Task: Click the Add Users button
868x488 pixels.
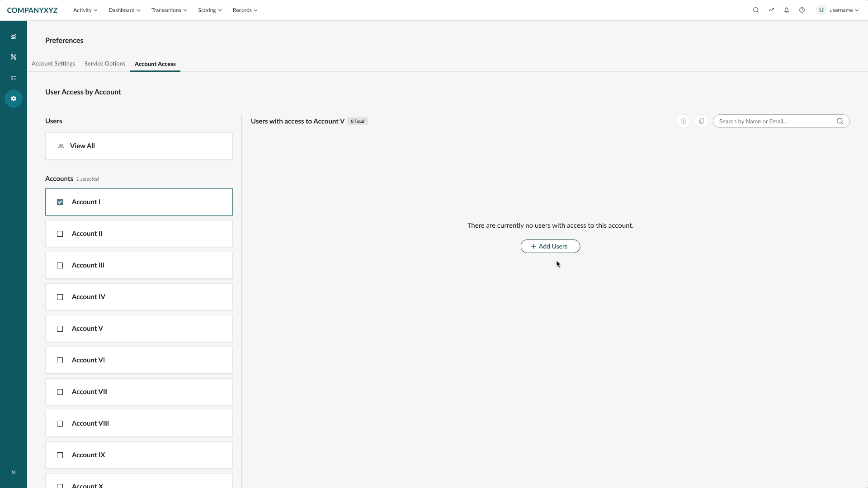Action: coord(550,246)
